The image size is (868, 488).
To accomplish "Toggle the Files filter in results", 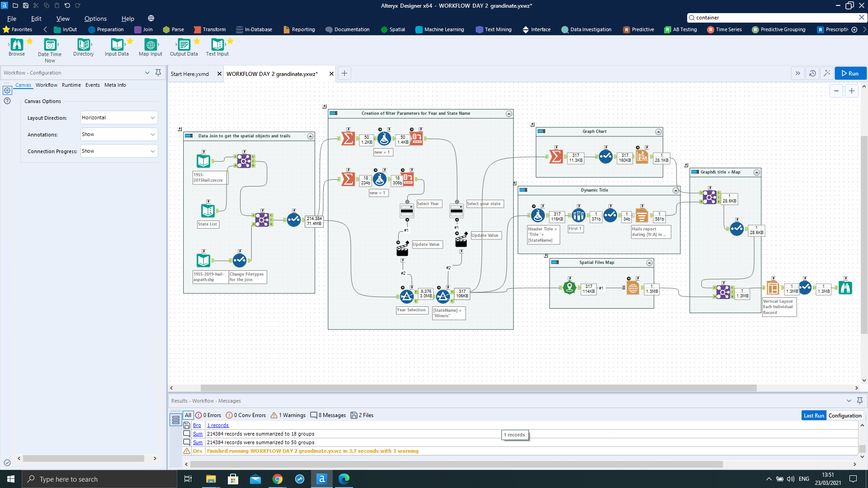I will coord(363,415).
